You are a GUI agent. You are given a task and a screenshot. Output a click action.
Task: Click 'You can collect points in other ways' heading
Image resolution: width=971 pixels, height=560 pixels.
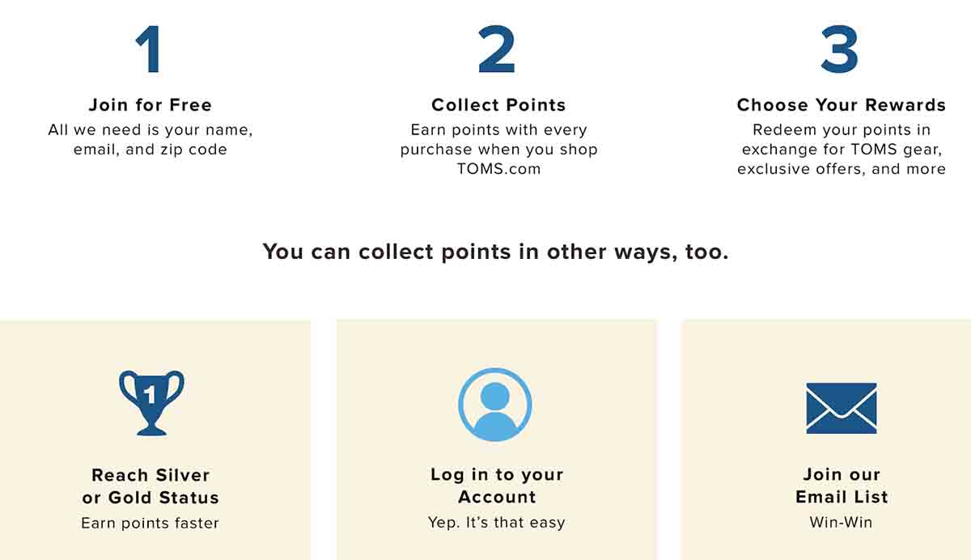coord(495,252)
